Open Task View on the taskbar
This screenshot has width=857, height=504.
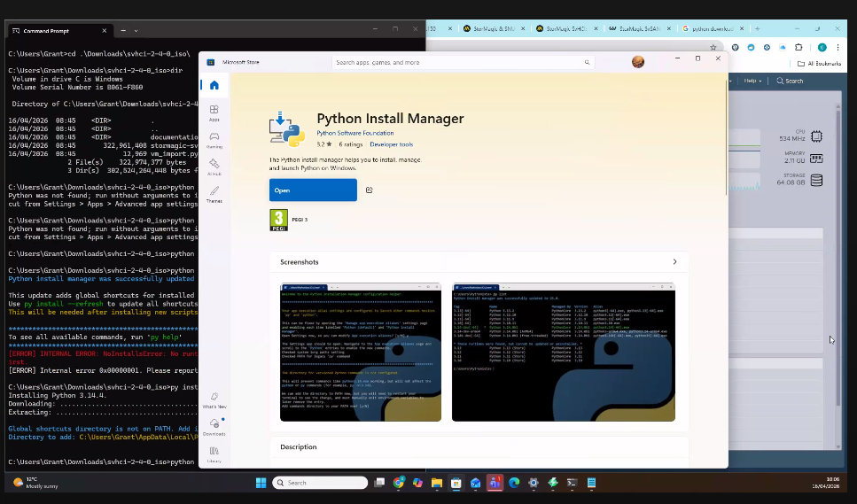(x=379, y=483)
